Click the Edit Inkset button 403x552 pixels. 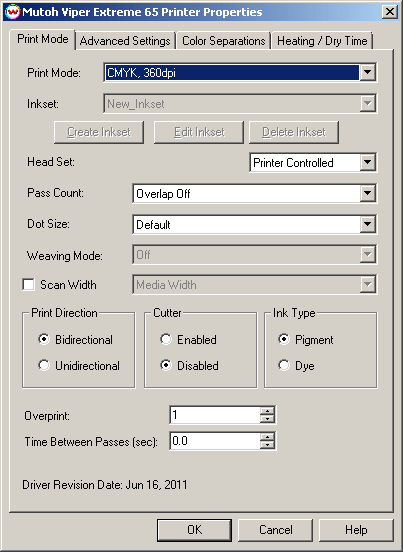pos(199,132)
